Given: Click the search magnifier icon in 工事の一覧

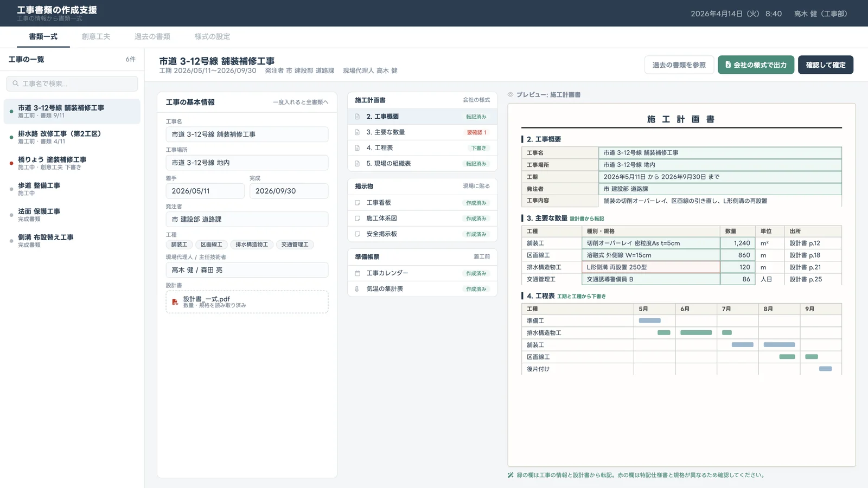Looking at the screenshot, I should point(16,84).
